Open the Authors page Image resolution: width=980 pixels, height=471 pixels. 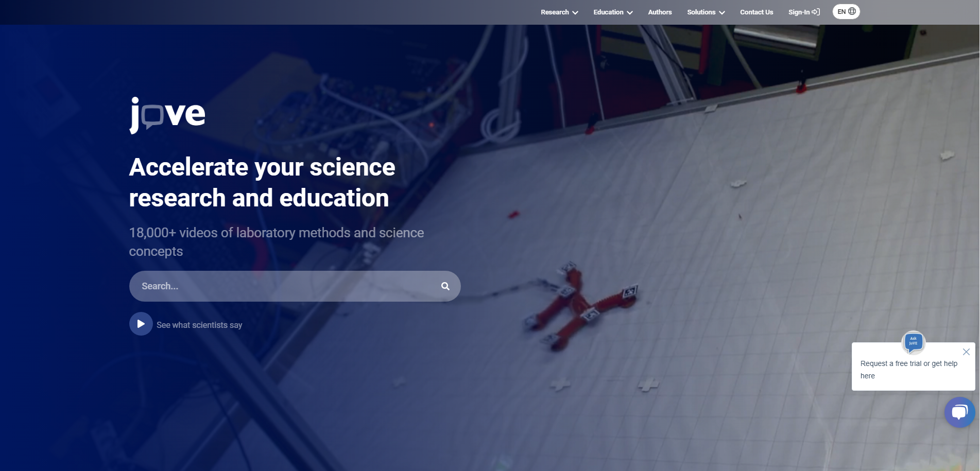click(x=660, y=12)
